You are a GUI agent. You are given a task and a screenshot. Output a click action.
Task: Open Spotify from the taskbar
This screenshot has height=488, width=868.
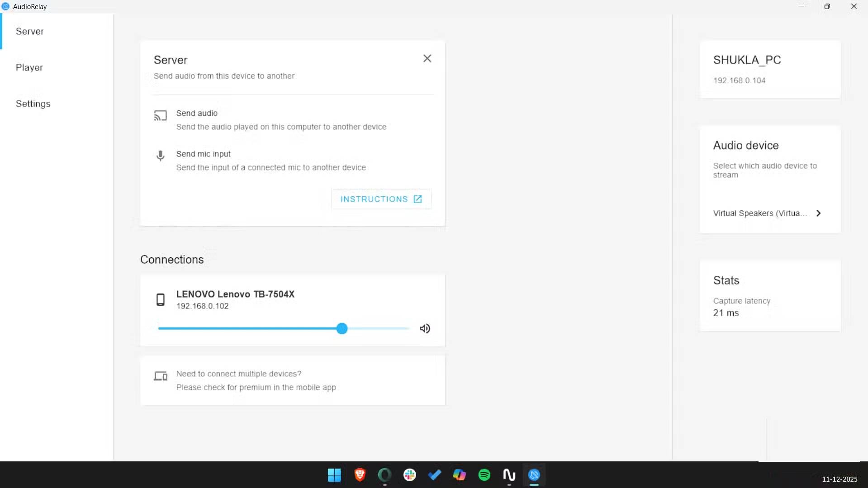(x=484, y=475)
